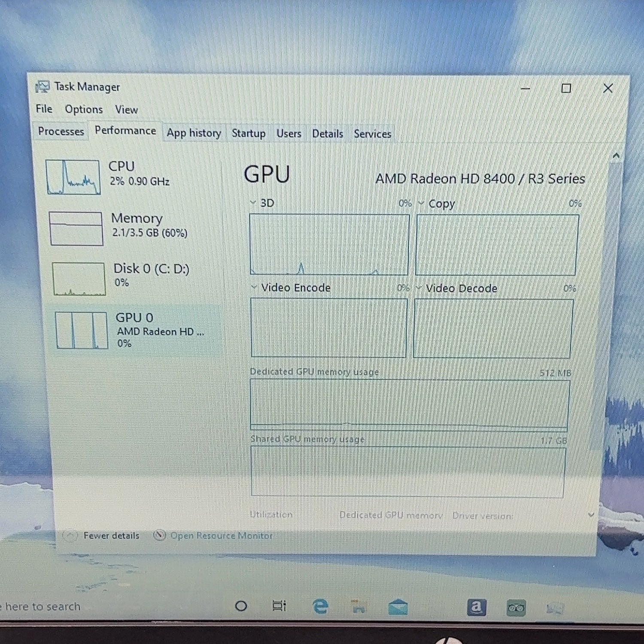Switch to the App history tab
The image size is (644, 644).
(194, 133)
